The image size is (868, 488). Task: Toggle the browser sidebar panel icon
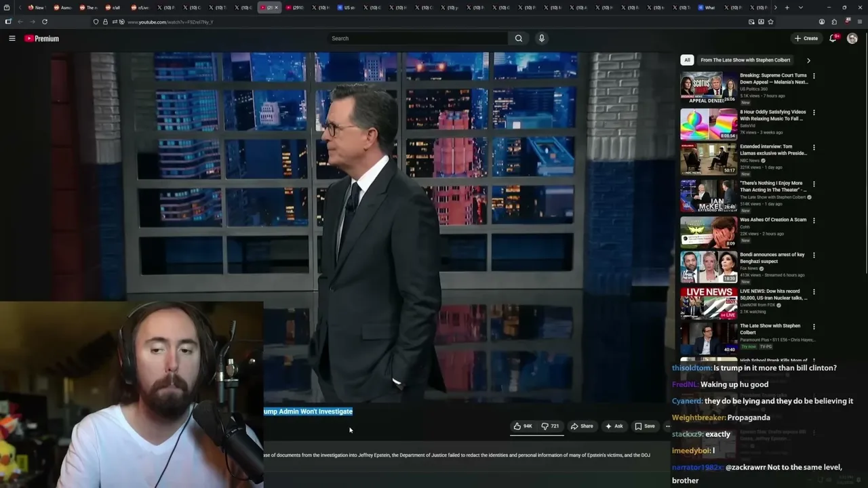[x=8, y=22]
